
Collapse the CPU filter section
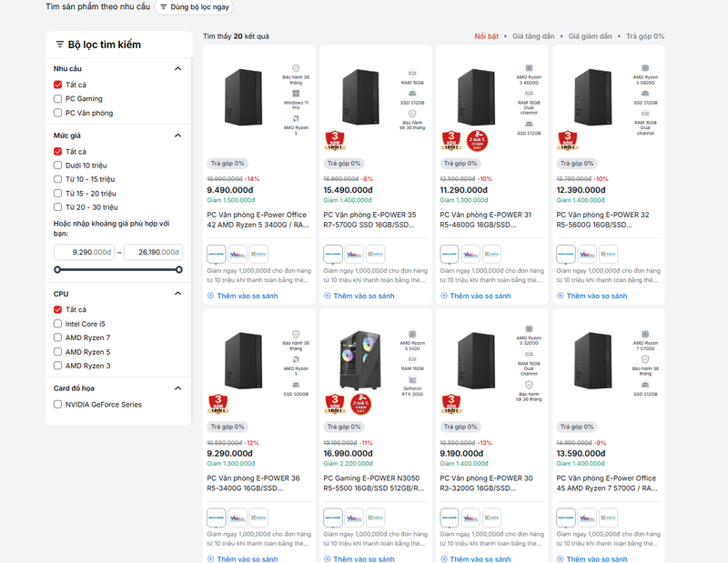pyautogui.click(x=177, y=294)
